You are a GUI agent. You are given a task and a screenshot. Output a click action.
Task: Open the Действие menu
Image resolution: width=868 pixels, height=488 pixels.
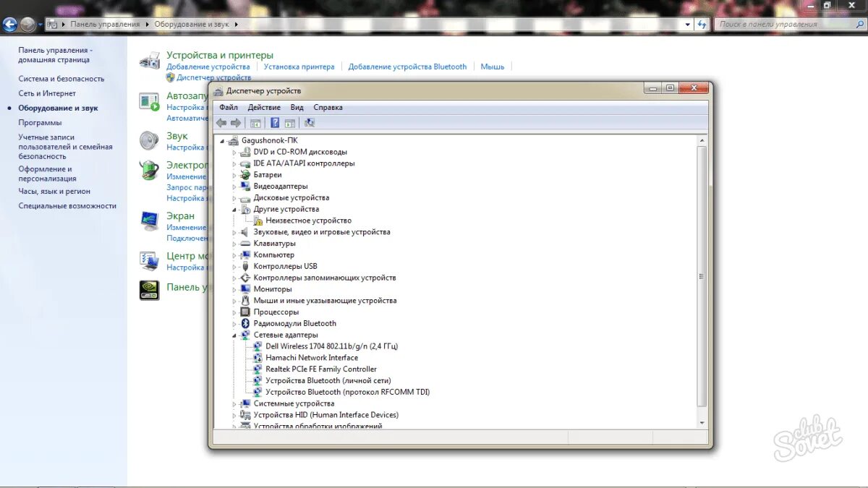pos(264,107)
